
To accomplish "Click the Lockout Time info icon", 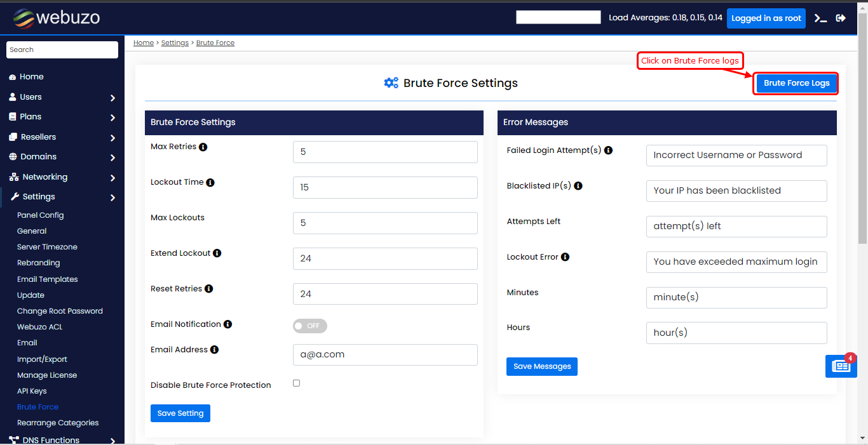I will click(x=210, y=182).
